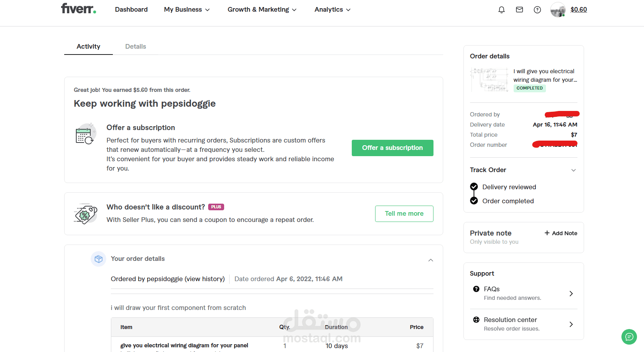Click the Offer a subscription button

point(392,148)
